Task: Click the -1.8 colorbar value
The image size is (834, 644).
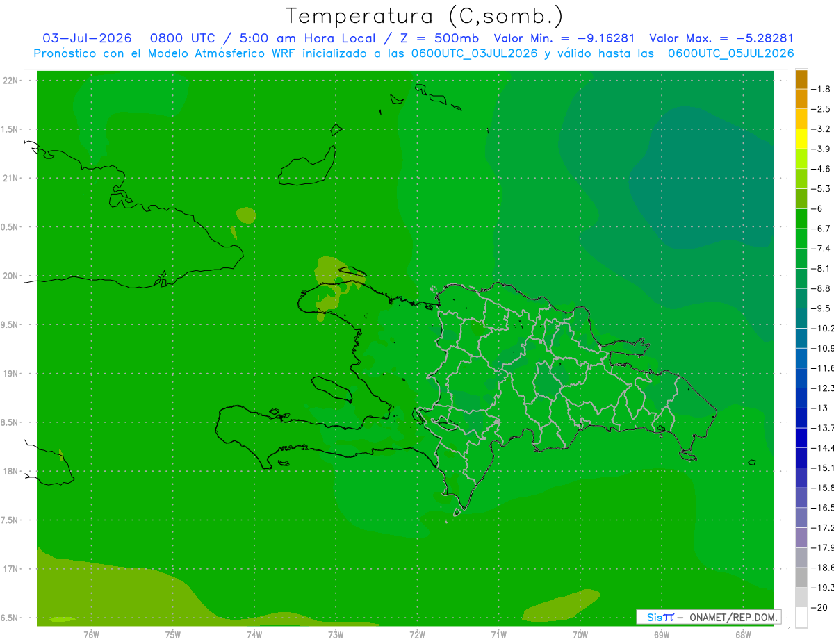Action: (x=821, y=89)
